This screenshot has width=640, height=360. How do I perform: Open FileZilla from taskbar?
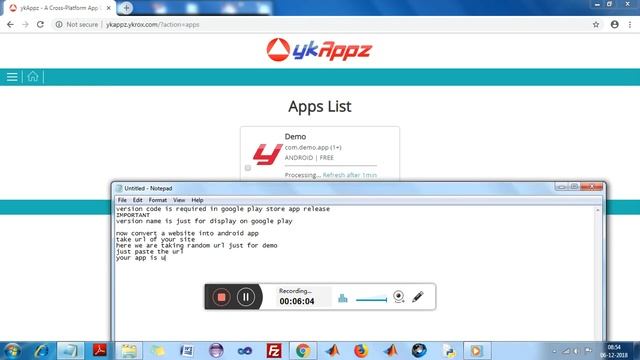point(274,351)
